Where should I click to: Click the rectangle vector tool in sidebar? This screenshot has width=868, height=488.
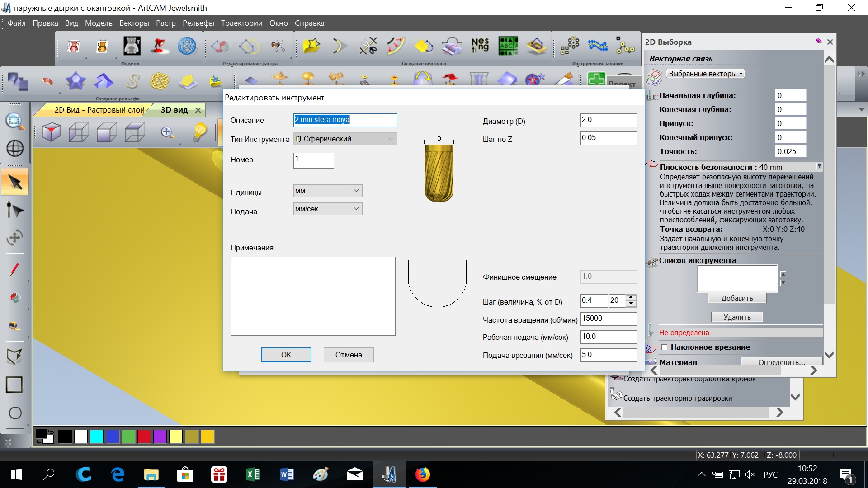pyautogui.click(x=14, y=385)
